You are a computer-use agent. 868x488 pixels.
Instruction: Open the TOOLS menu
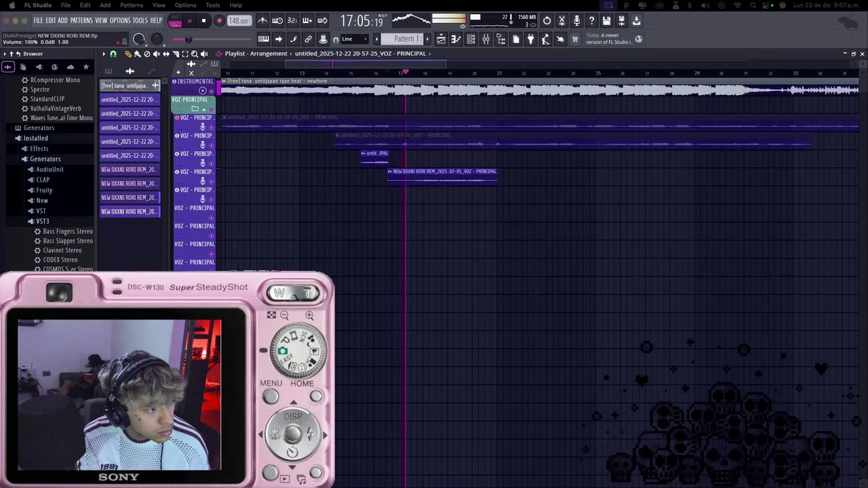point(140,21)
